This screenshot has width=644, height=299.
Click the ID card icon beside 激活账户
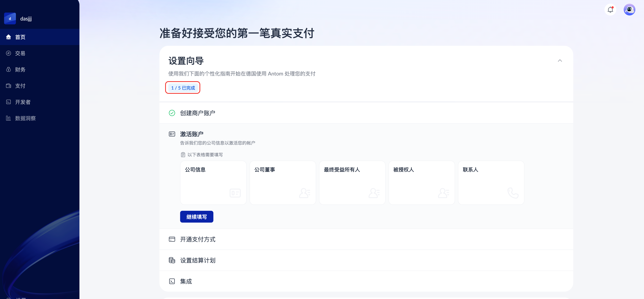pyautogui.click(x=172, y=134)
